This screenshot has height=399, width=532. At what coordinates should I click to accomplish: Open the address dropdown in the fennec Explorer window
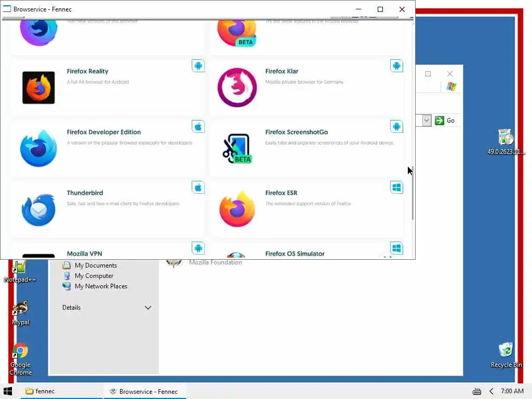[427, 121]
